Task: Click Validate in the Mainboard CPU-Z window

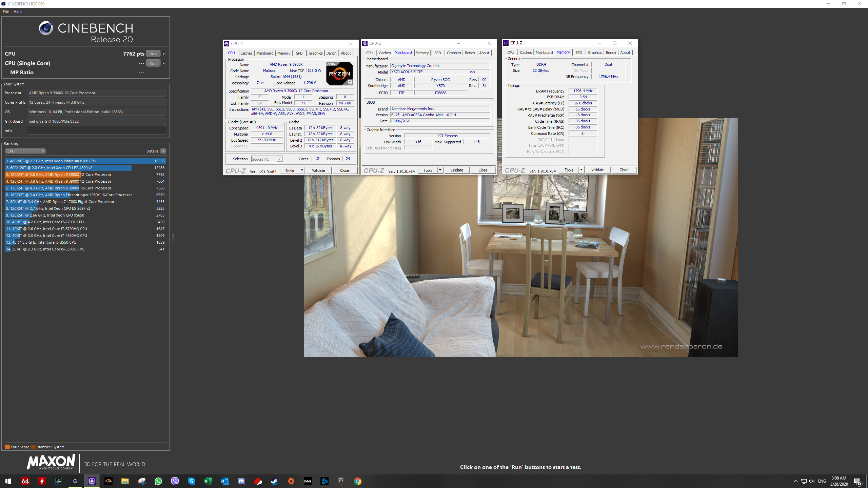Action: click(457, 170)
